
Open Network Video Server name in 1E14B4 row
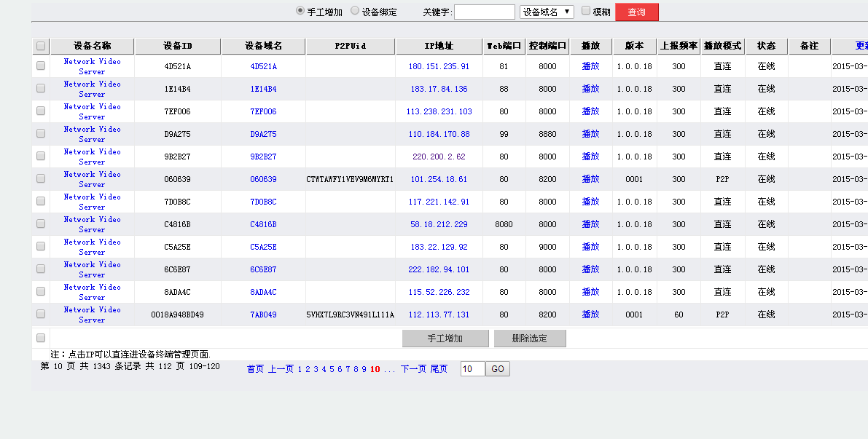pyautogui.click(x=92, y=89)
